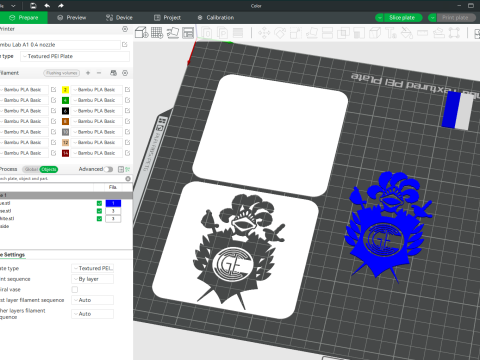Click the Filament section settings gear
Viewport: 480px width, 360px height.
pyautogui.click(x=125, y=73)
